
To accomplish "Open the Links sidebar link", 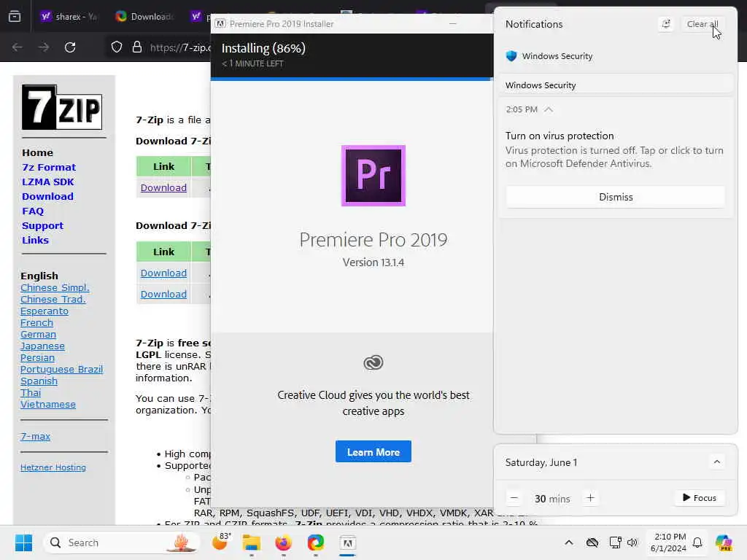I will click(35, 240).
